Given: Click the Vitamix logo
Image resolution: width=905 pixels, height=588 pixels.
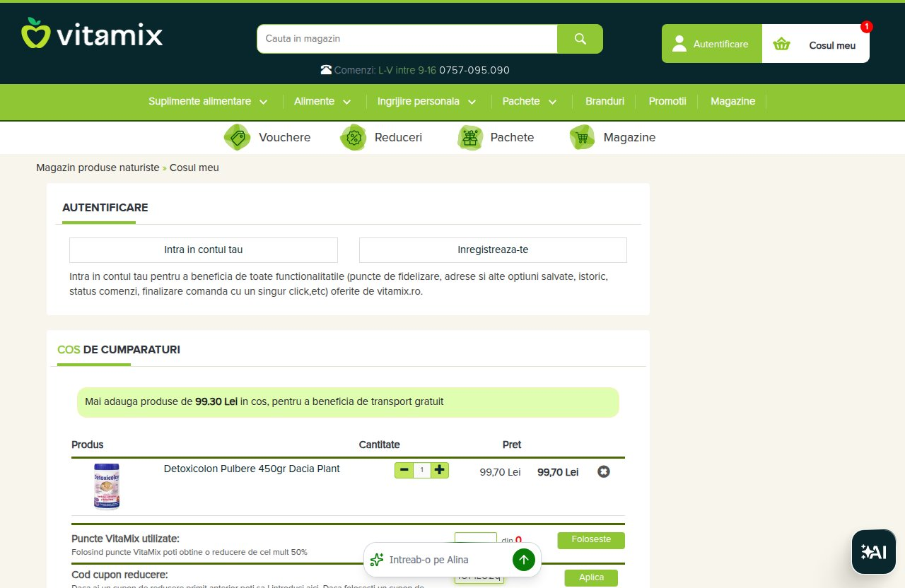Looking at the screenshot, I should pyautogui.click(x=92, y=33).
